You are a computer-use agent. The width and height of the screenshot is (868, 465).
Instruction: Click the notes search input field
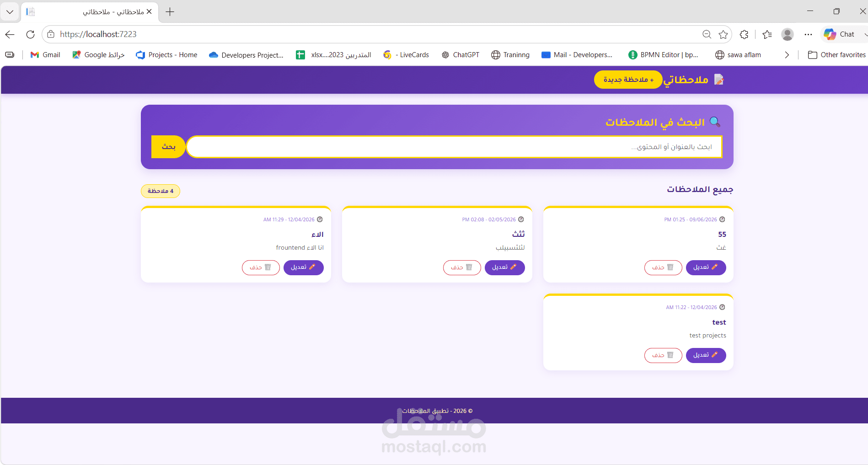click(x=454, y=147)
